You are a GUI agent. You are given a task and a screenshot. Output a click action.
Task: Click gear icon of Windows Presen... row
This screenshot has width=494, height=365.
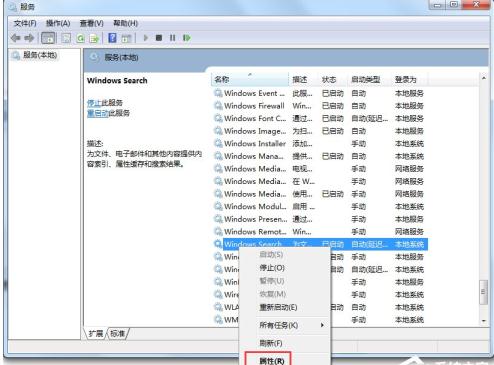pyautogui.click(x=218, y=219)
